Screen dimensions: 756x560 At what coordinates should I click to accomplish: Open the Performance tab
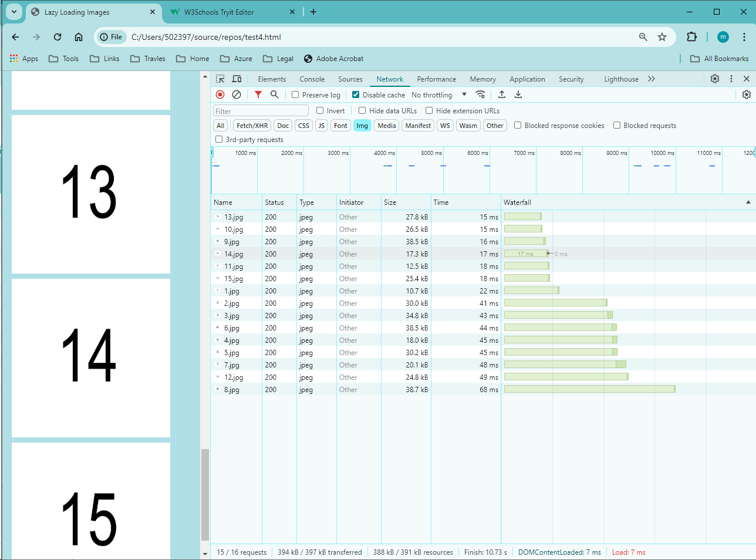click(436, 79)
